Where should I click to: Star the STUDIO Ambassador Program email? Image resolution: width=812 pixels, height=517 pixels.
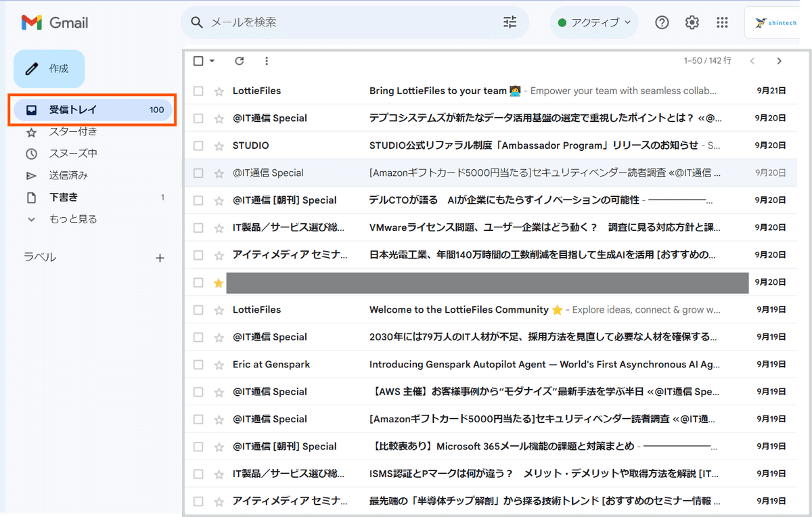pyautogui.click(x=219, y=146)
